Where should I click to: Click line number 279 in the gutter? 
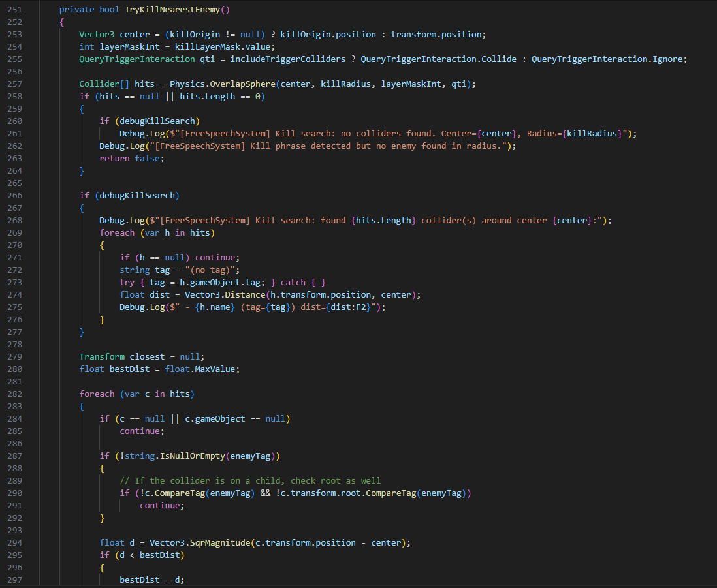click(14, 356)
